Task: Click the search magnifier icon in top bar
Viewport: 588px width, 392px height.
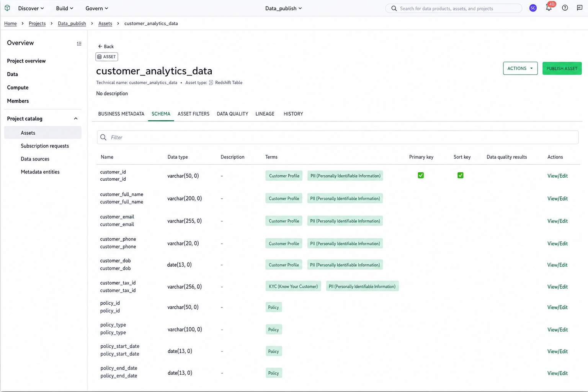Action: point(394,8)
